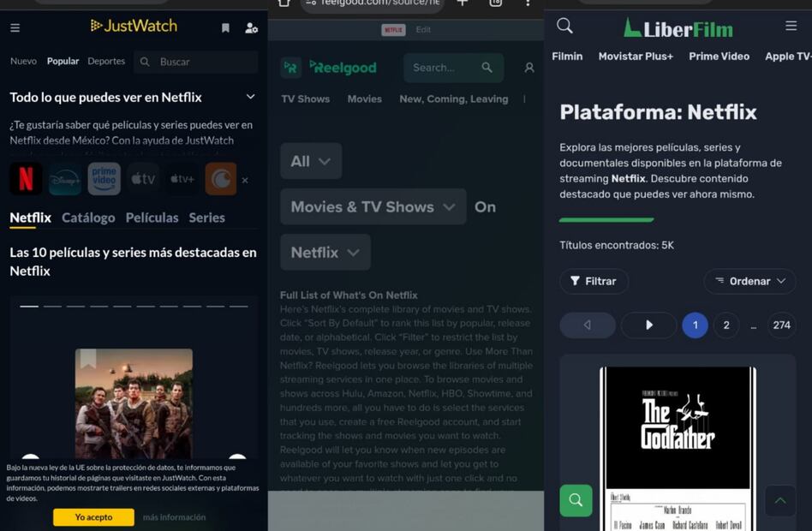
Task: Switch to the Catálogo tab in JustWatch
Action: click(x=88, y=218)
